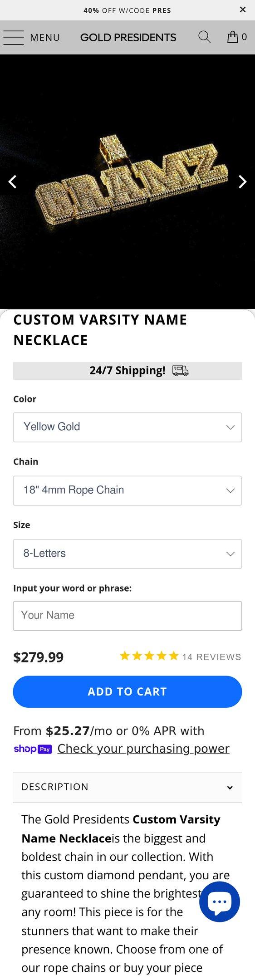Open the shopping bag cart icon
The image size is (255, 980).
tap(232, 37)
